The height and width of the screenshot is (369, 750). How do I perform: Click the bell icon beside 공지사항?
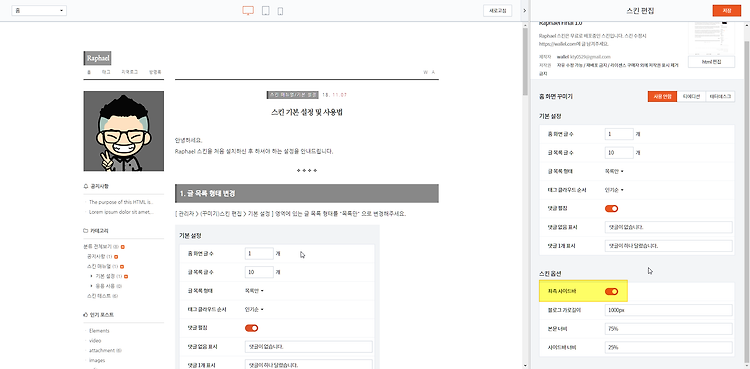[x=86, y=186]
